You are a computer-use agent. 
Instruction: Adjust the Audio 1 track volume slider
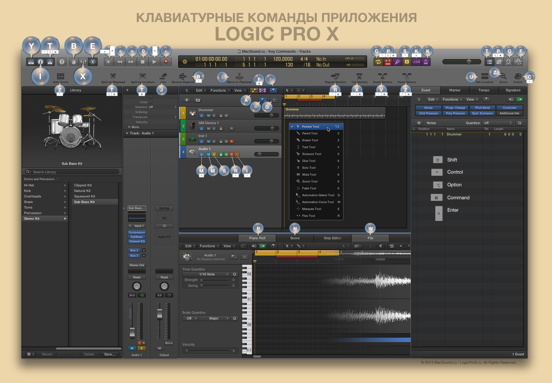tap(266, 154)
